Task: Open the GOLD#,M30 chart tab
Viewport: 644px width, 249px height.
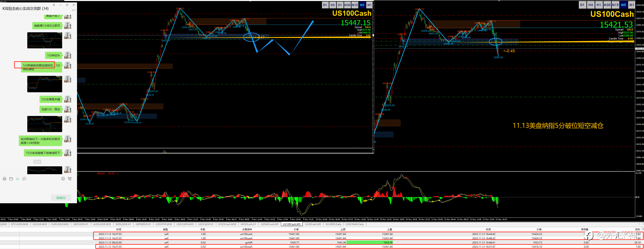Action: pyautogui.click(x=40, y=224)
